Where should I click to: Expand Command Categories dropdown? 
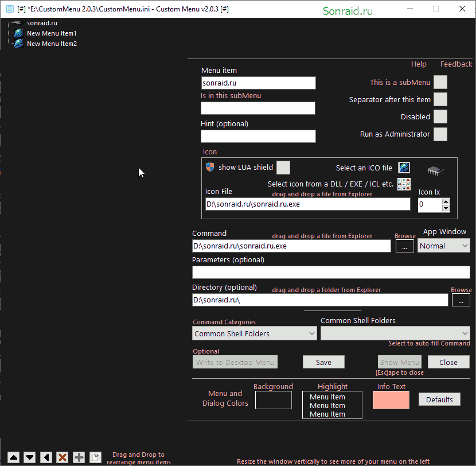point(255,333)
